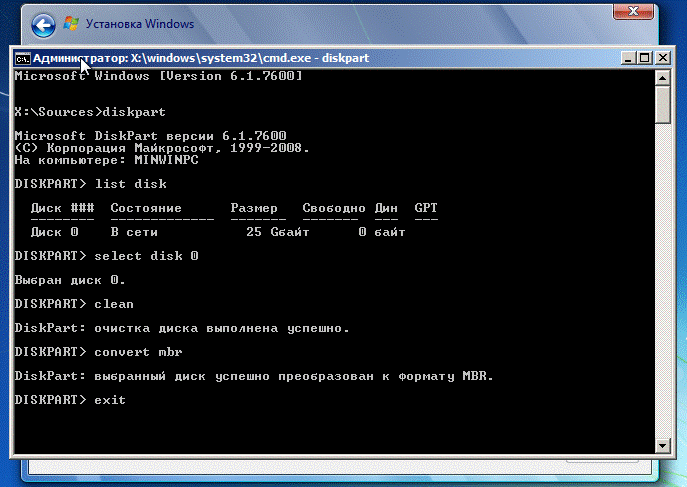Click the title text 'Администратор: X:\windows\system32\cmd.exe - diskpart'

tap(201, 58)
